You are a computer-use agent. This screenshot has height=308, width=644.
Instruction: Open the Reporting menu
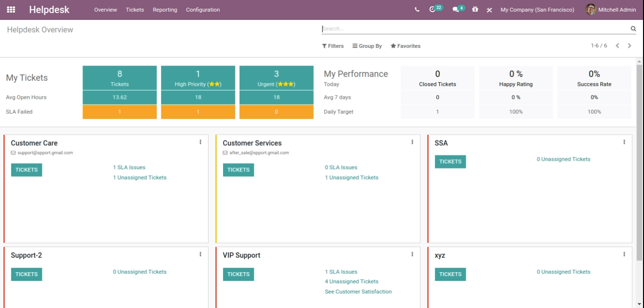click(x=165, y=10)
